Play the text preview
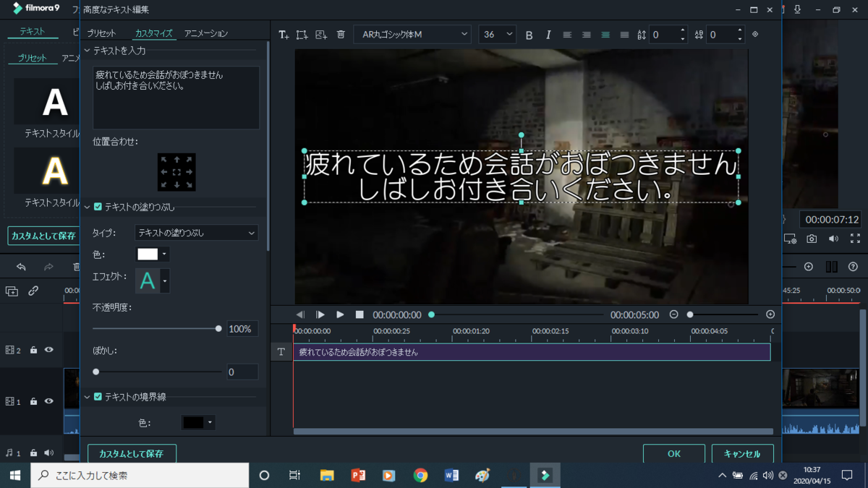Image resolution: width=868 pixels, height=488 pixels. [x=340, y=314]
